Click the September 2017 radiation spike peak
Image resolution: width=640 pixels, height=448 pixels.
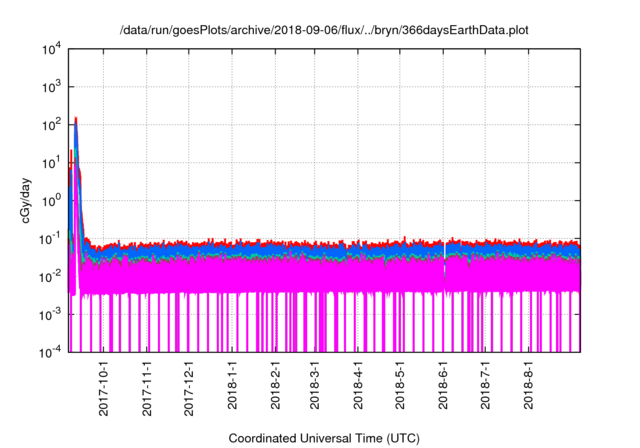coord(76,119)
